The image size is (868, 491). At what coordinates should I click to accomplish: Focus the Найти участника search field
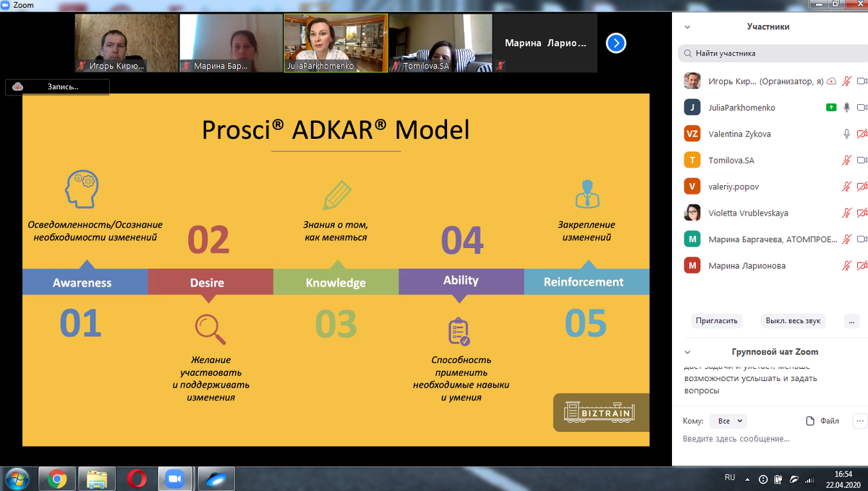tap(771, 54)
